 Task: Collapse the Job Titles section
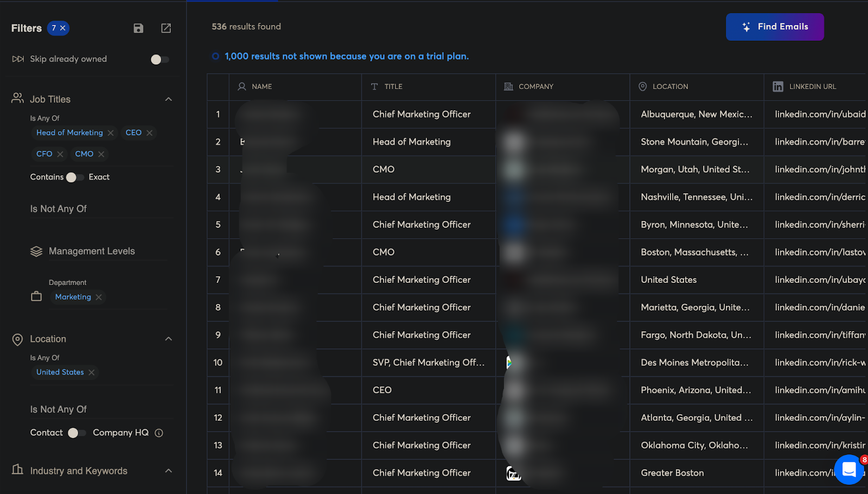tap(169, 99)
